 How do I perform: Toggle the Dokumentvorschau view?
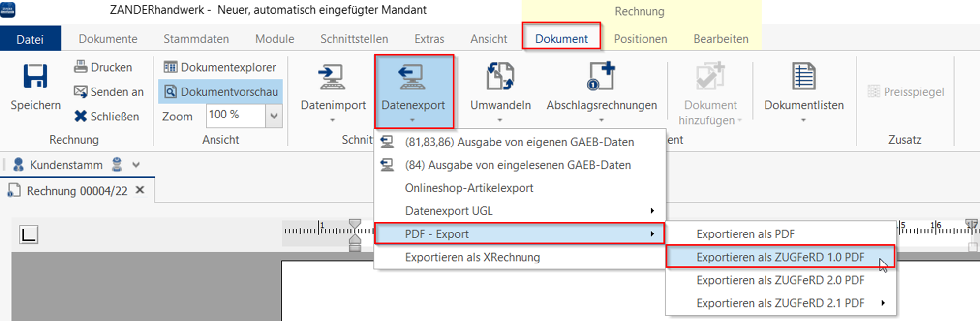pos(221,92)
